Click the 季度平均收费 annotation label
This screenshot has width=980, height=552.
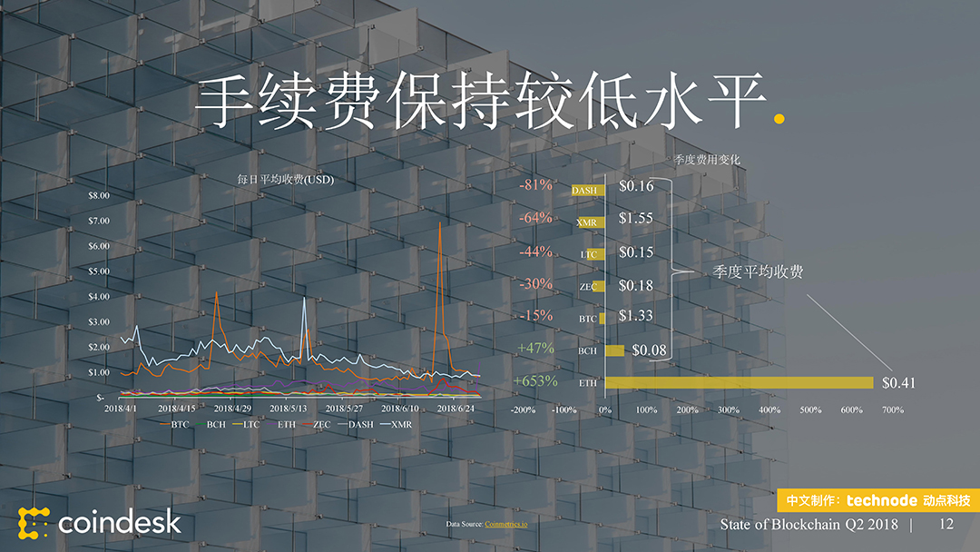coord(758,272)
